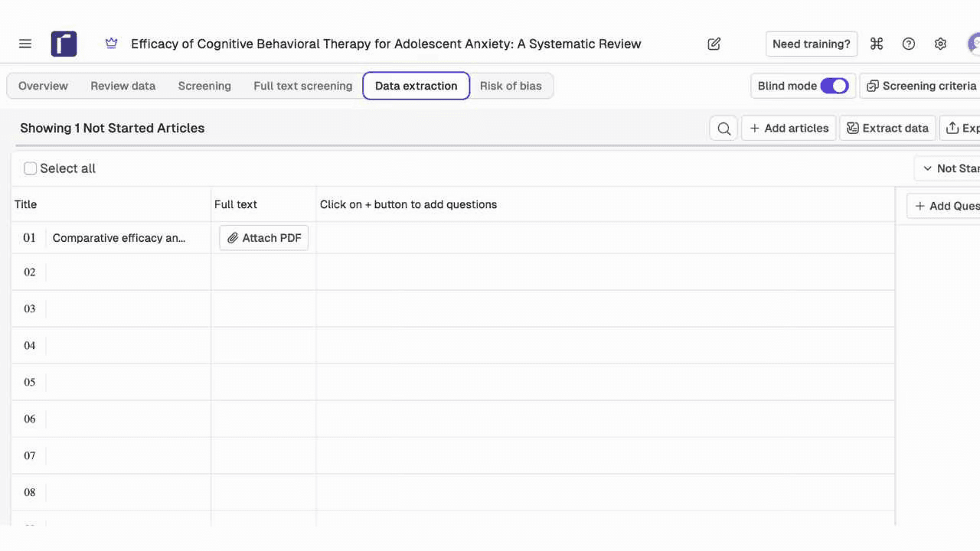Select row number 03
The height and width of the screenshot is (551, 980).
tap(30, 308)
